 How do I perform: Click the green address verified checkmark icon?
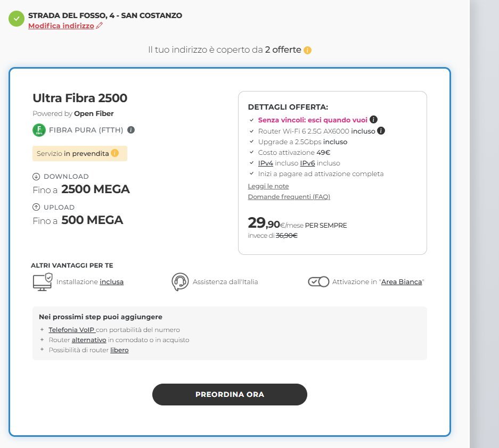pos(17,19)
